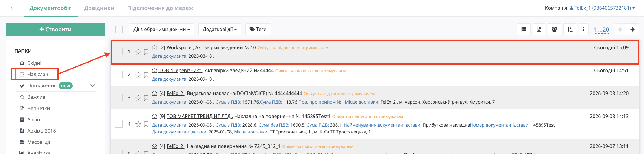Image resolution: width=644 pixels, height=154 pixels.
Task: Click the Створити button
Action: pyautogui.click(x=55, y=29)
